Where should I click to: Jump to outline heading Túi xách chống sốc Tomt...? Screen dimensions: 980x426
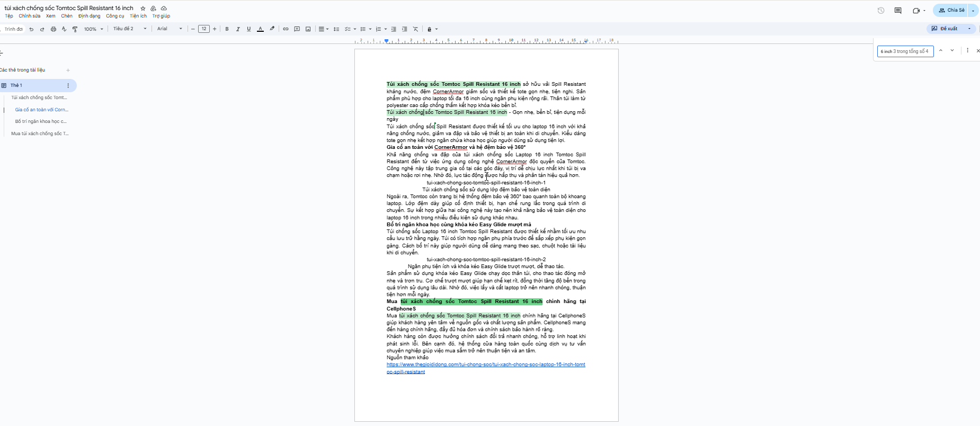click(39, 98)
